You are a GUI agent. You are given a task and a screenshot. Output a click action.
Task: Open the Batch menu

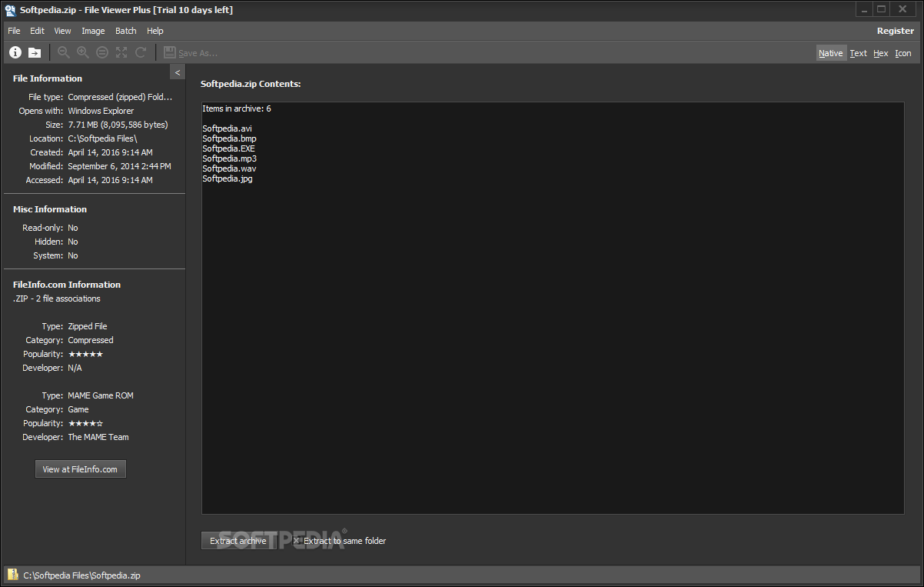coord(126,31)
